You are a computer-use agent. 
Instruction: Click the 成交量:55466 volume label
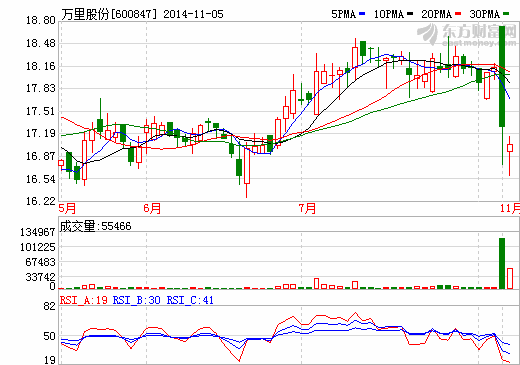(95, 226)
